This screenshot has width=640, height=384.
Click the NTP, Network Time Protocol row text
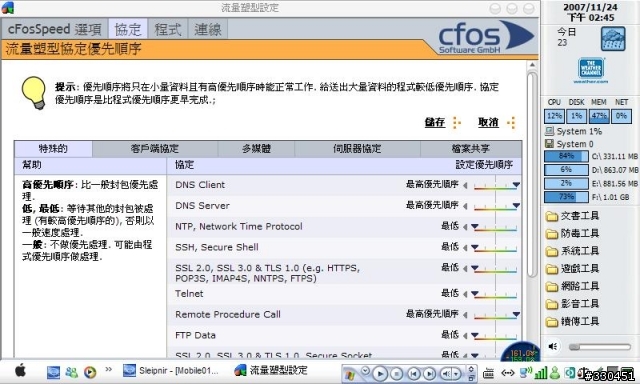coord(239,226)
